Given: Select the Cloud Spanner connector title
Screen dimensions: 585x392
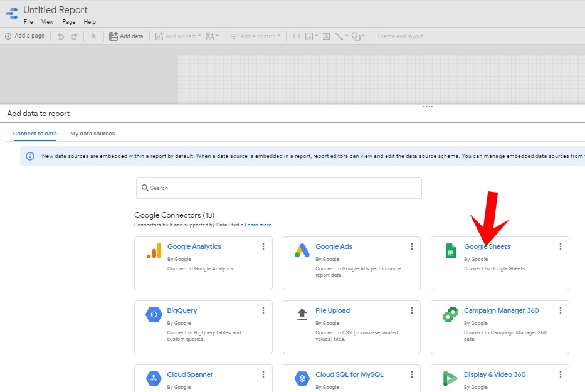Looking at the screenshot, I should (190, 374).
